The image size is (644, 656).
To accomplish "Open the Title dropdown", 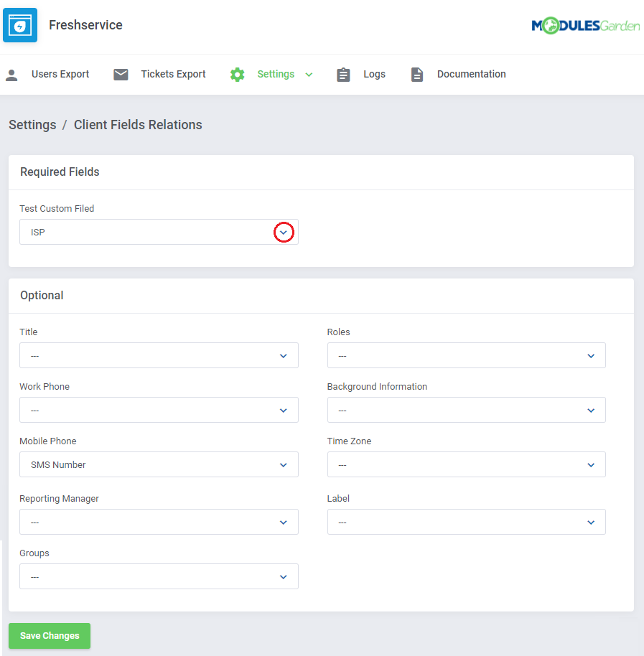I will [159, 355].
